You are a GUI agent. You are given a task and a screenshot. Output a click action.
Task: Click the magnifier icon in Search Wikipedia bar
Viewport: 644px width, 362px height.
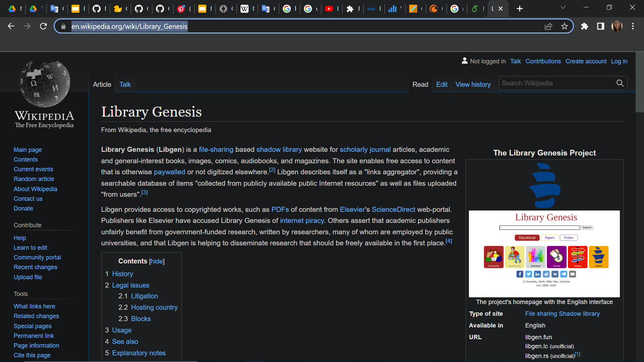pyautogui.click(x=620, y=83)
